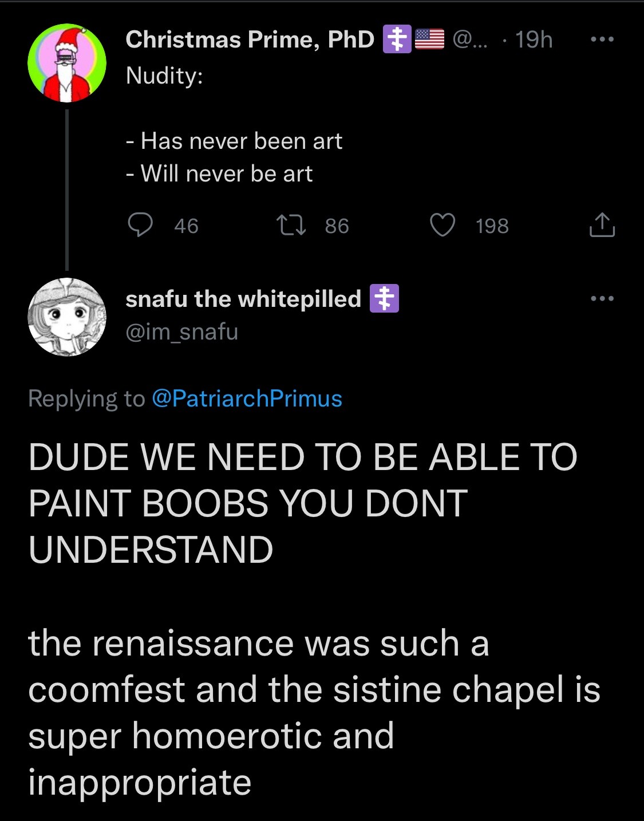Click the 198 likes count
Image resolution: width=644 pixels, height=821 pixels.
click(x=492, y=226)
